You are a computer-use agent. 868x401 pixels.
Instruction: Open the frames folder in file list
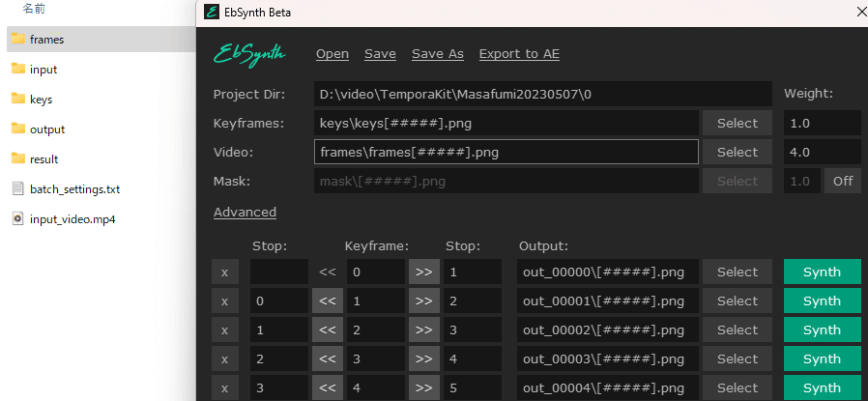[x=101, y=40]
